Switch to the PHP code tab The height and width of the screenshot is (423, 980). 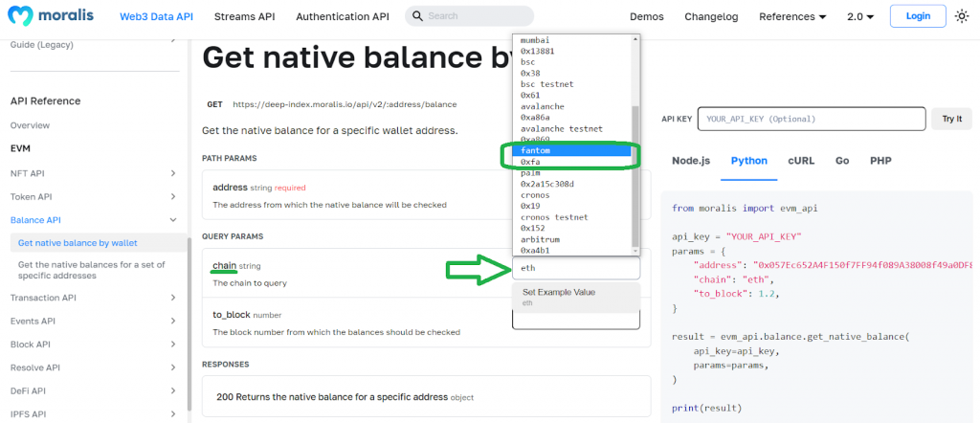[880, 161]
